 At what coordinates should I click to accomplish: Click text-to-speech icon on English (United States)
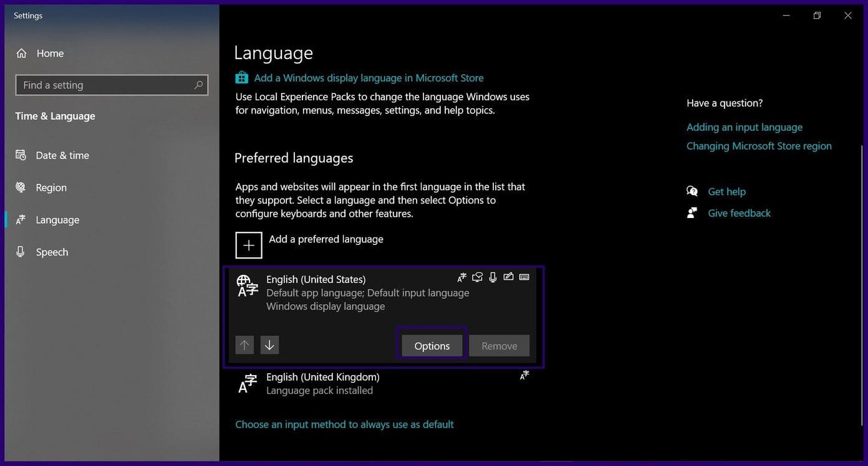(477, 277)
